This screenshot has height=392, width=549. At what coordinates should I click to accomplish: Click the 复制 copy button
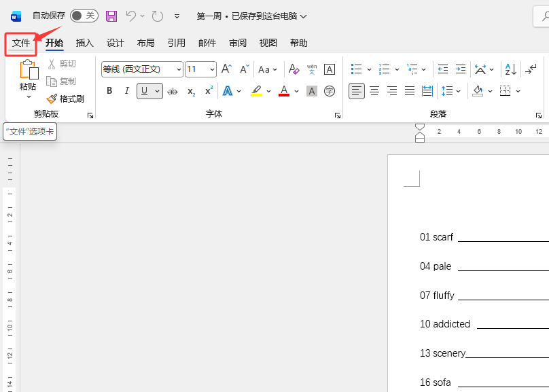[x=62, y=82]
